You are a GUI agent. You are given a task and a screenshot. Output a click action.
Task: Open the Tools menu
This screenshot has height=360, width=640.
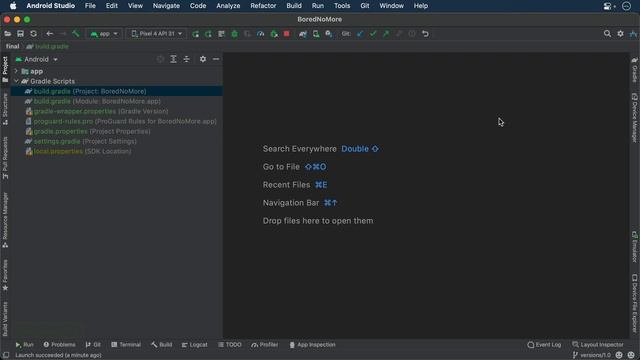(x=342, y=6)
